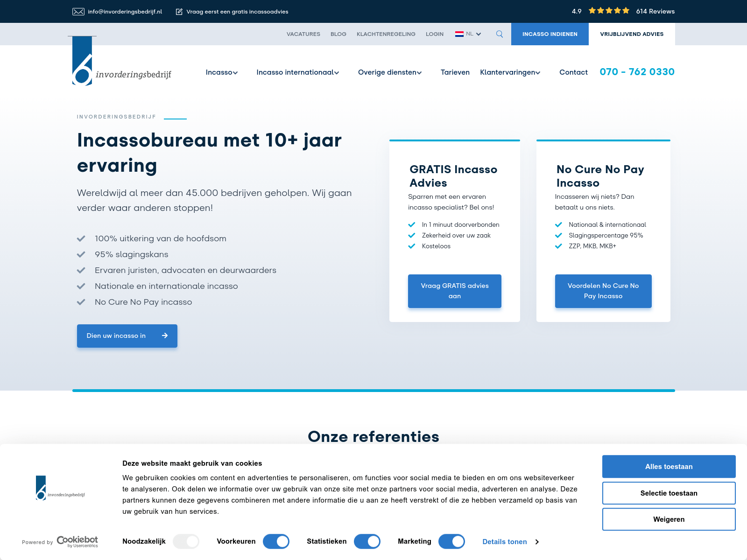This screenshot has width=747, height=560.
Task: Expand Details tonen in cookie banner
Action: point(511,542)
